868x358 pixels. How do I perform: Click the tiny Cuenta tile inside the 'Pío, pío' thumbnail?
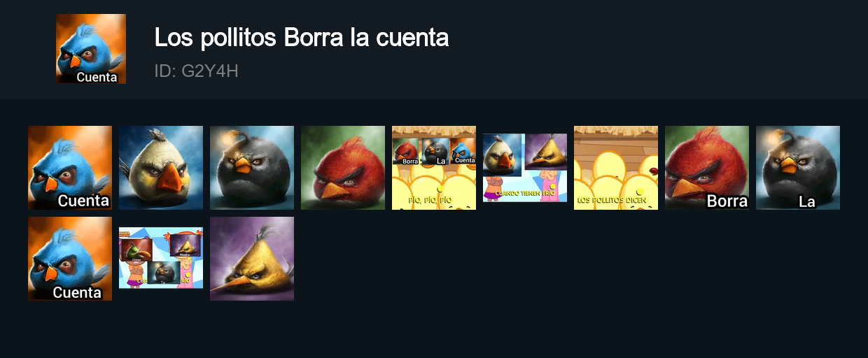[463, 152]
